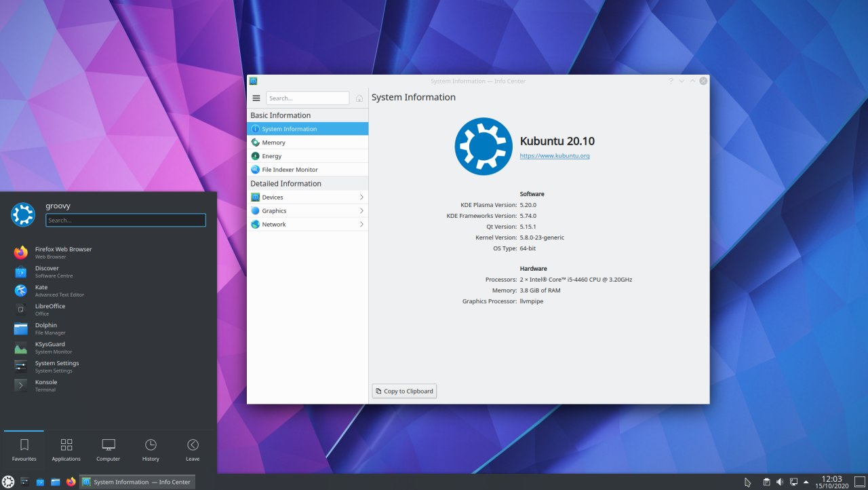Click the Graphics Processor value llvmpipe
Viewport: 868px width, 490px height.
pos(531,301)
